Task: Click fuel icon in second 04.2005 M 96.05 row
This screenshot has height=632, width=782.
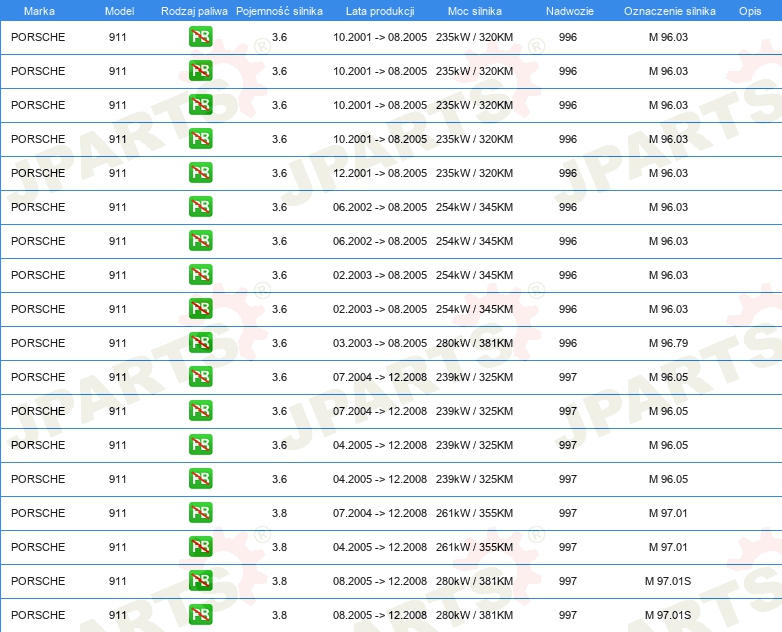Action: pos(200,478)
